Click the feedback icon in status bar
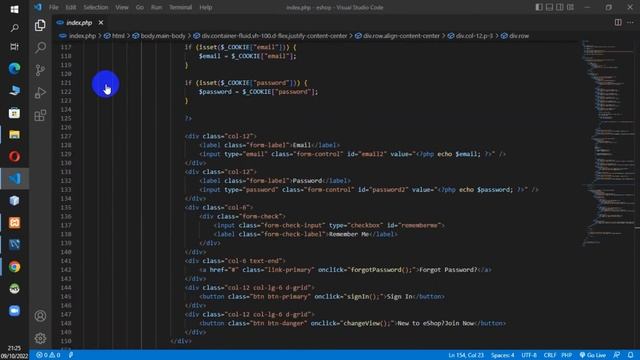 tap(617, 355)
